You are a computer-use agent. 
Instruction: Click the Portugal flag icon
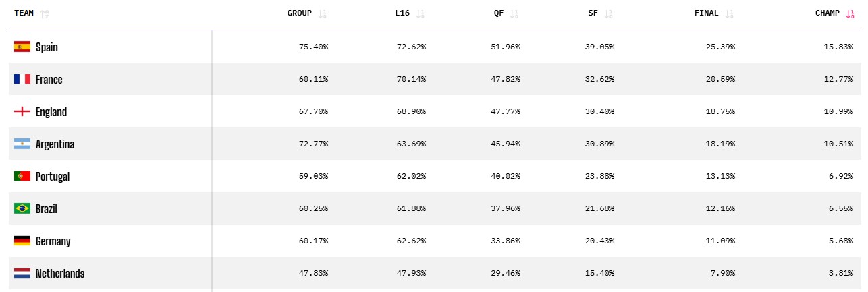(x=22, y=177)
